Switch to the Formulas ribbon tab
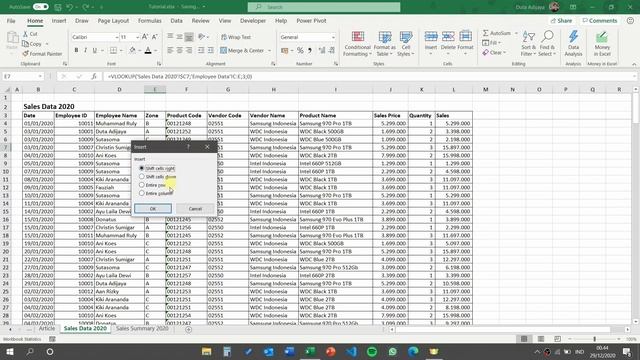The image size is (640, 360). tap(149, 21)
